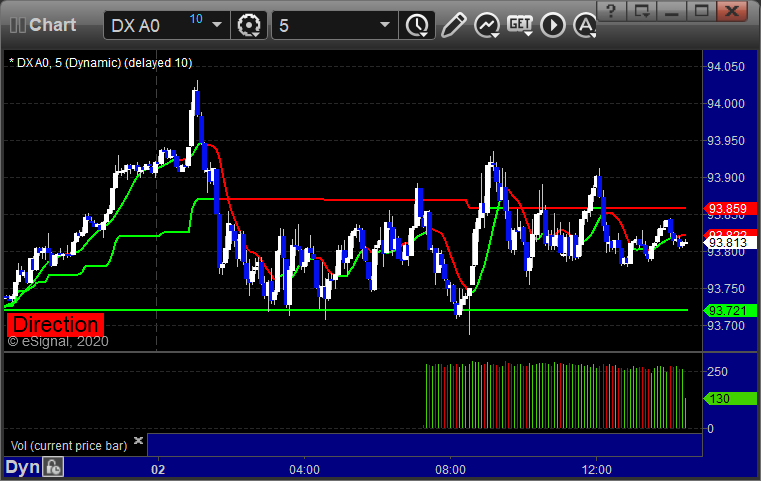This screenshot has width=761, height=481.
Task: Maximize the chart window
Action: click(701, 11)
